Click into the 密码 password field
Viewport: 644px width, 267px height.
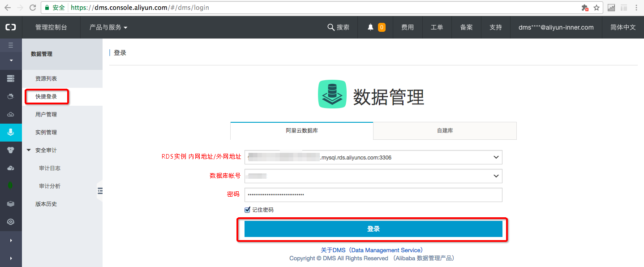(x=373, y=195)
